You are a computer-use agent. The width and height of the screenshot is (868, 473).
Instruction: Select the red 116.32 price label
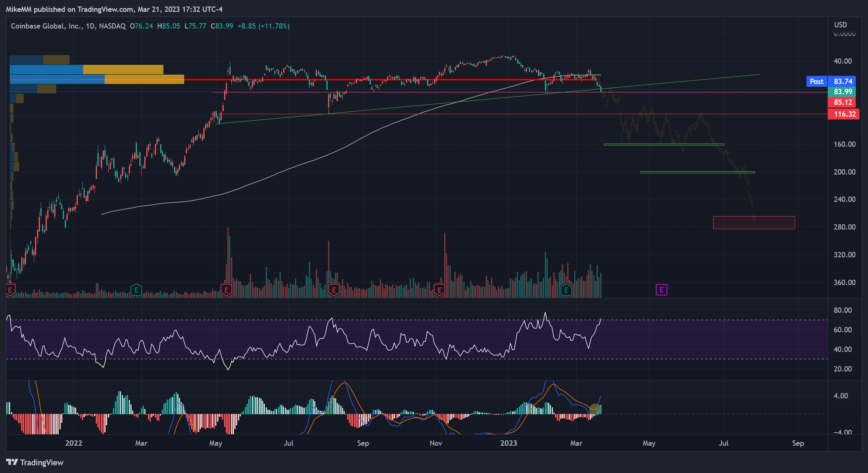pyautogui.click(x=844, y=114)
